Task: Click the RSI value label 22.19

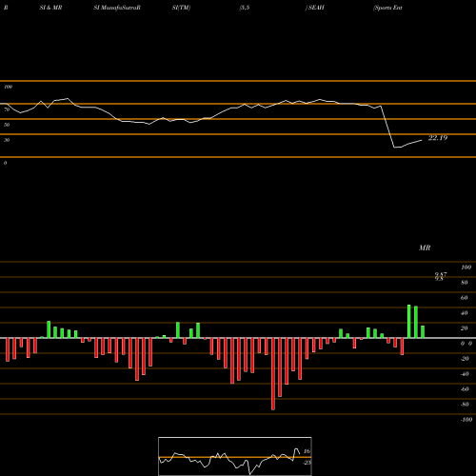Action: pyautogui.click(x=438, y=138)
